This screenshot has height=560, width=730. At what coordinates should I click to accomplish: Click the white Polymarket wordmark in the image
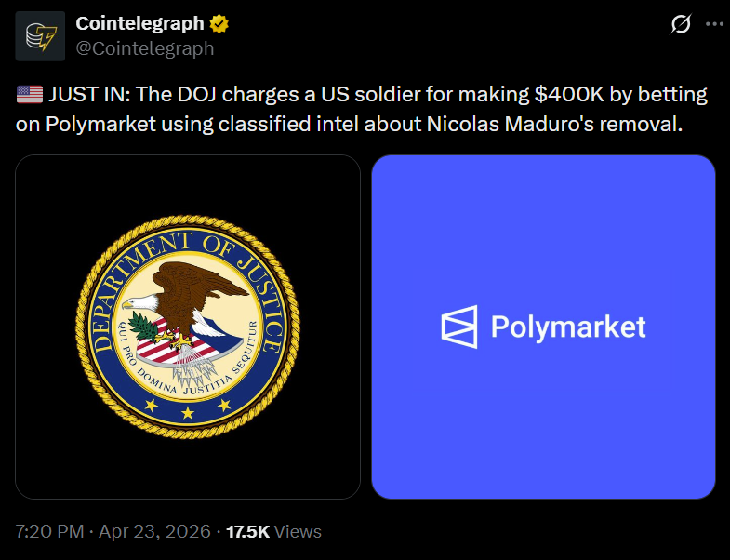click(x=567, y=327)
